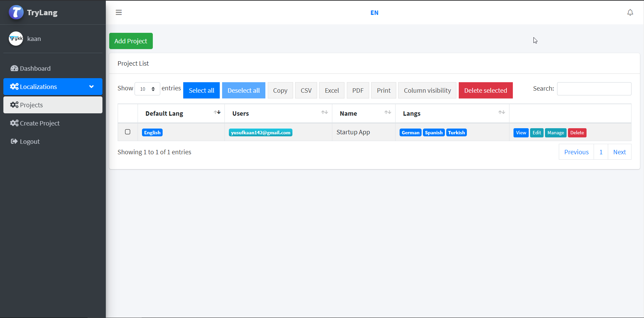Click the TryLang logo icon
The image size is (644, 318).
[x=16, y=12]
